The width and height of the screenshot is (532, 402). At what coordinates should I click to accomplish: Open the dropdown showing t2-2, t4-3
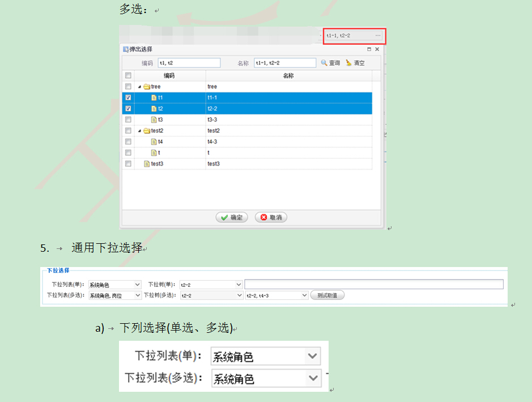(304, 295)
